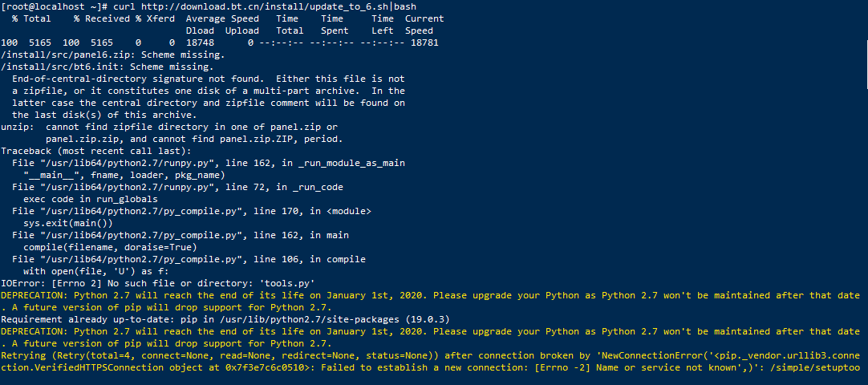Click the 'sys.exit(main())' traceback line
This screenshot has width=868, height=385.
pos(68,223)
